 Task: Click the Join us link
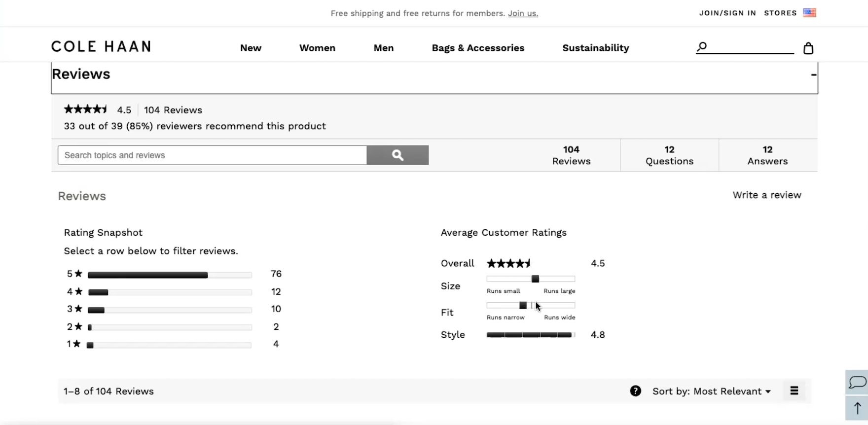pyautogui.click(x=523, y=13)
